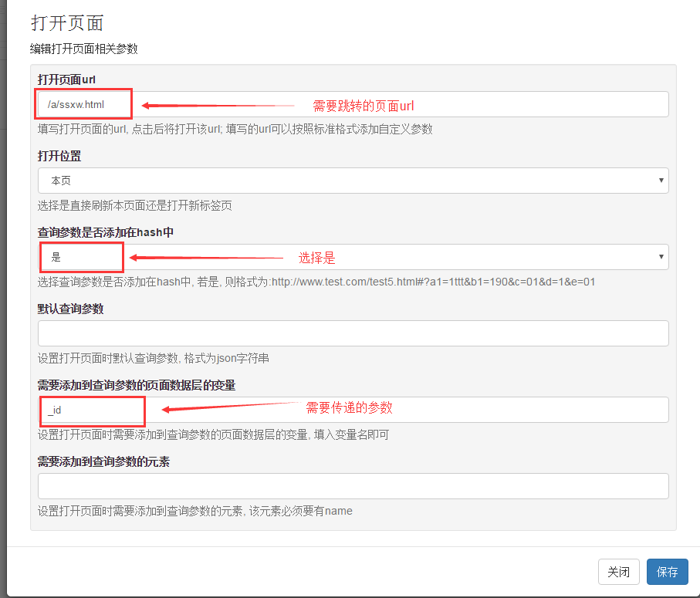Click the 关闭 button
The height and width of the screenshot is (598, 700).
click(x=619, y=572)
